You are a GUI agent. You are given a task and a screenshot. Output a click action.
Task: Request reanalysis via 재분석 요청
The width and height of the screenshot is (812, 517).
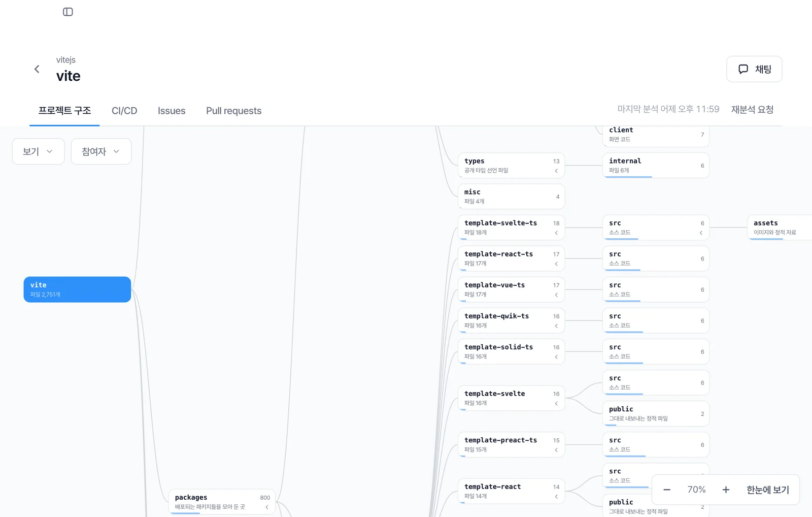pos(752,110)
